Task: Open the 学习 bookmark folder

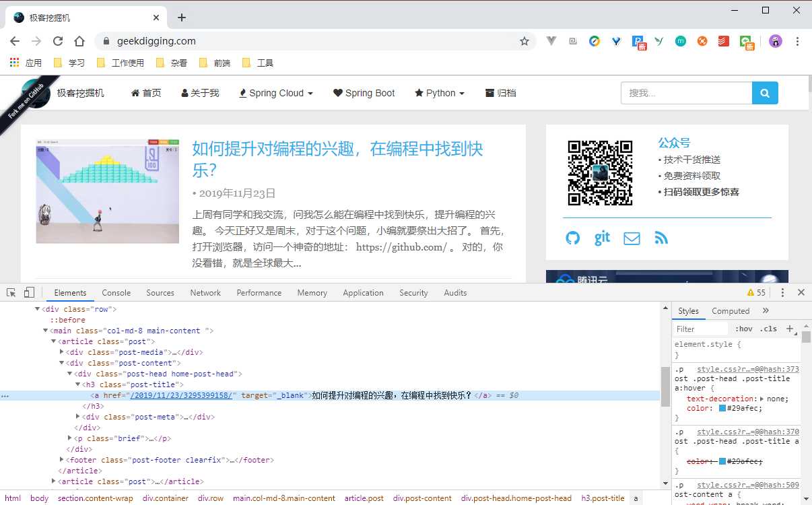Action: (x=69, y=63)
